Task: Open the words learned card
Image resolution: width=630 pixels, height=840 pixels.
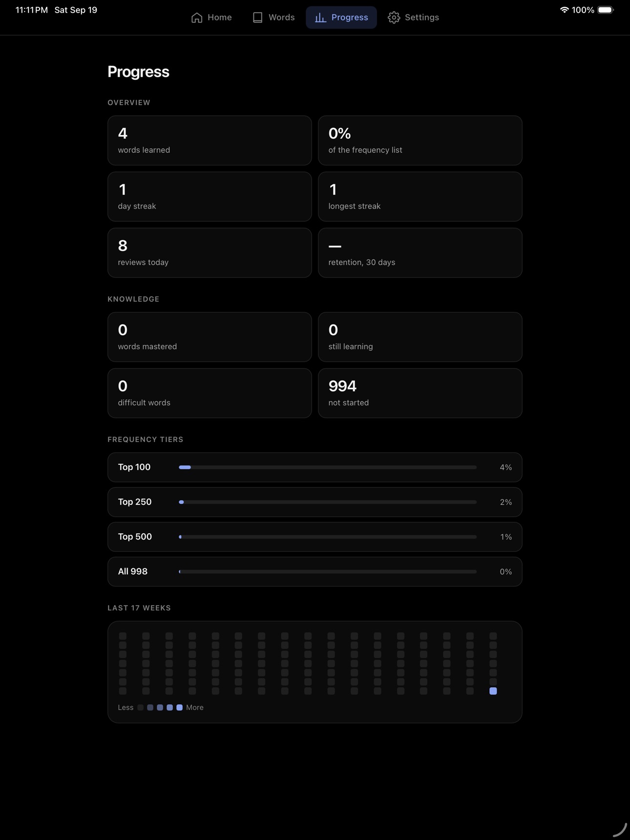Action: pyautogui.click(x=210, y=141)
